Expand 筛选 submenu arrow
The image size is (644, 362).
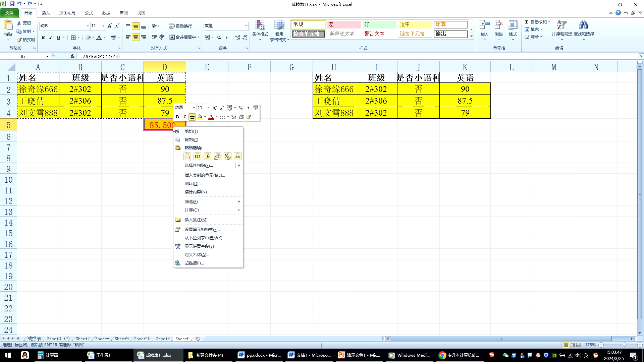(x=239, y=201)
